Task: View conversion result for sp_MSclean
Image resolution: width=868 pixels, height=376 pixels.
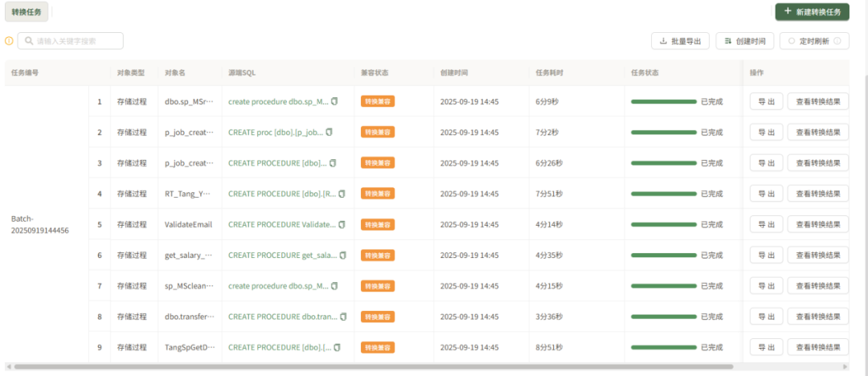Action: (818, 286)
